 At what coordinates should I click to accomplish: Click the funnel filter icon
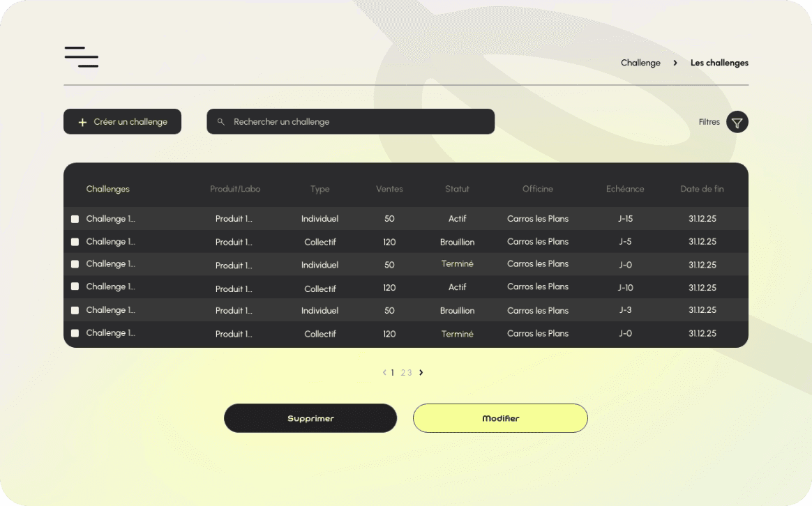tap(737, 122)
